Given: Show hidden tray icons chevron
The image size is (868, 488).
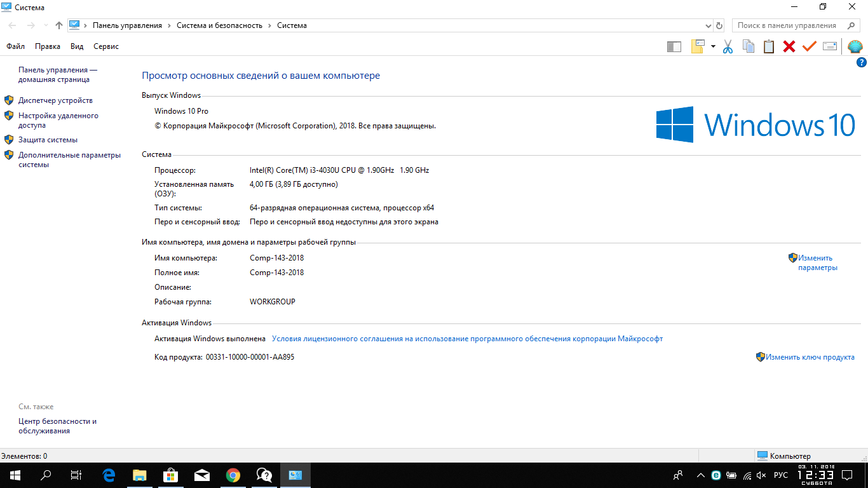Looking at the screenshot, I should tap(701, 475).
